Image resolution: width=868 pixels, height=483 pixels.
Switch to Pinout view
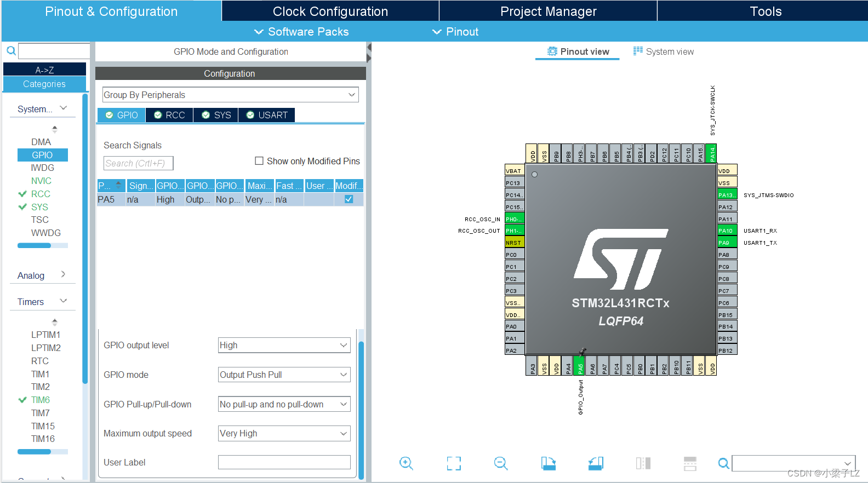coord(578,51)
